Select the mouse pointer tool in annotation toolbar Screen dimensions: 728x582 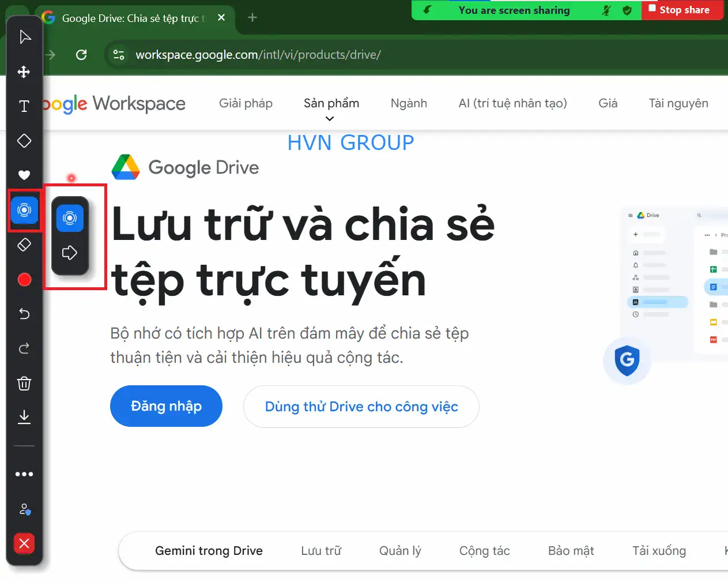pos(24,37)
